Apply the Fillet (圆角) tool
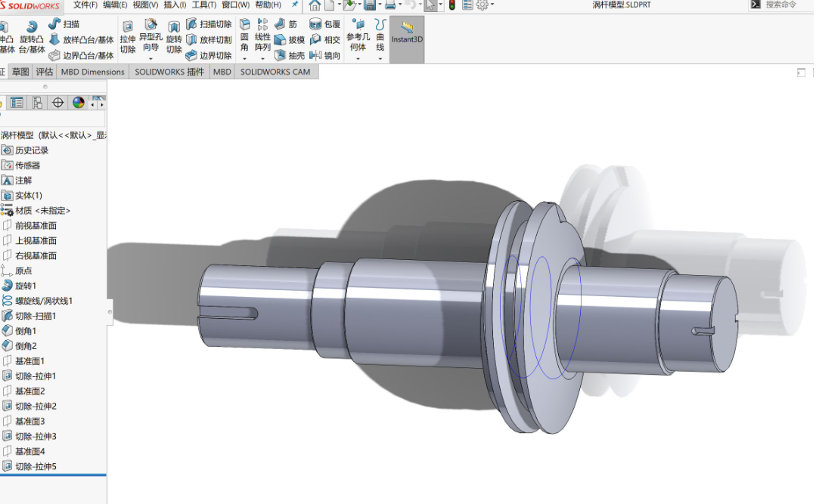 tap(244, 36)
